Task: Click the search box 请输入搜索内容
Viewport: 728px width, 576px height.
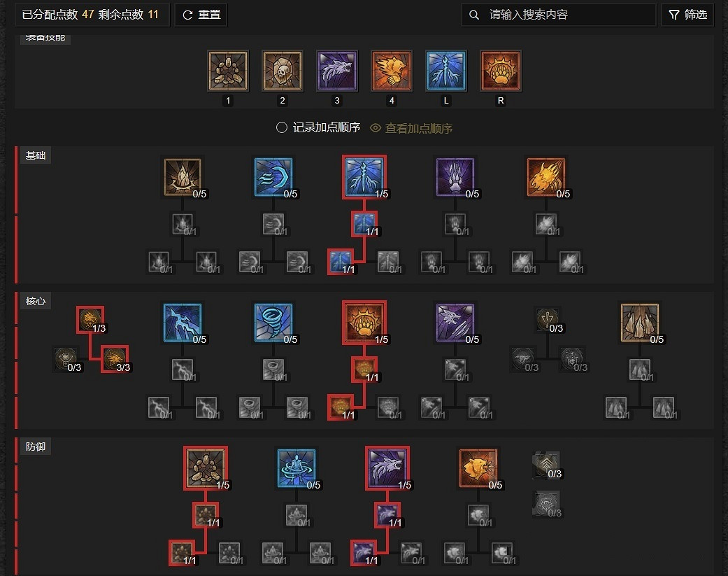Action: click(x=559, y=15)
